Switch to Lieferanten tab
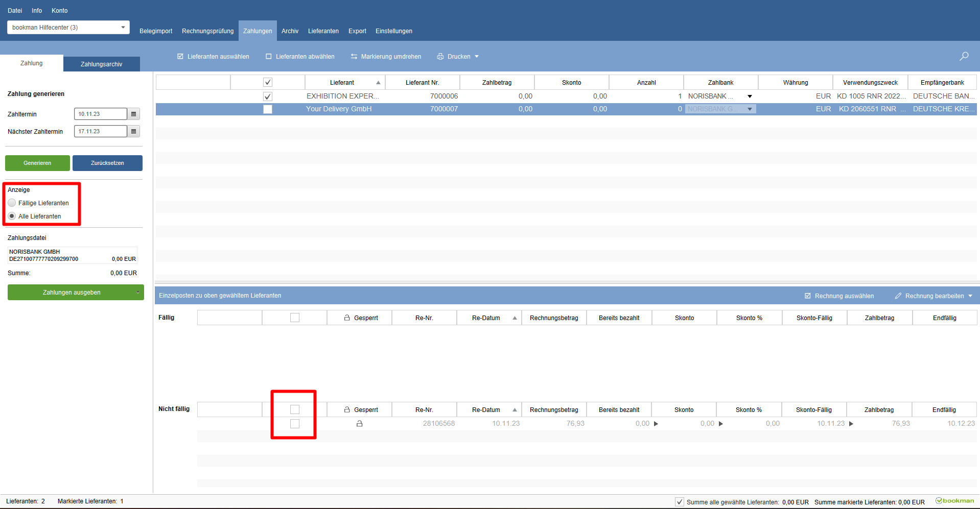 point(323,31)
